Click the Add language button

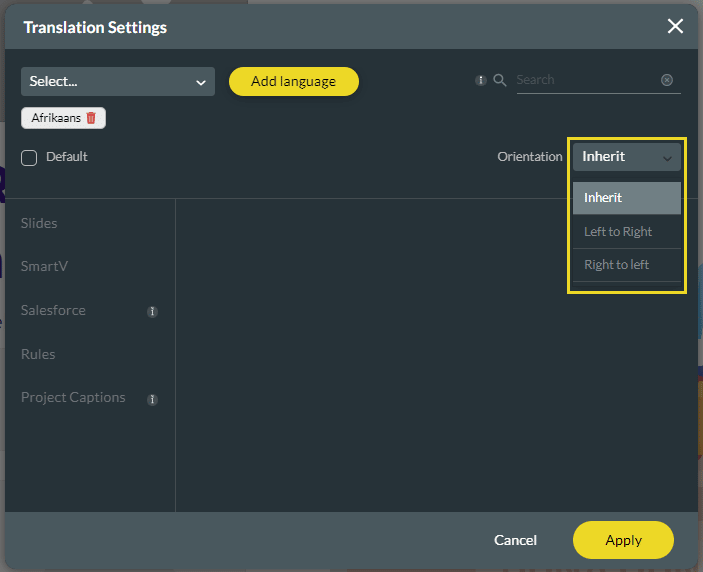(x=293, y=82)
